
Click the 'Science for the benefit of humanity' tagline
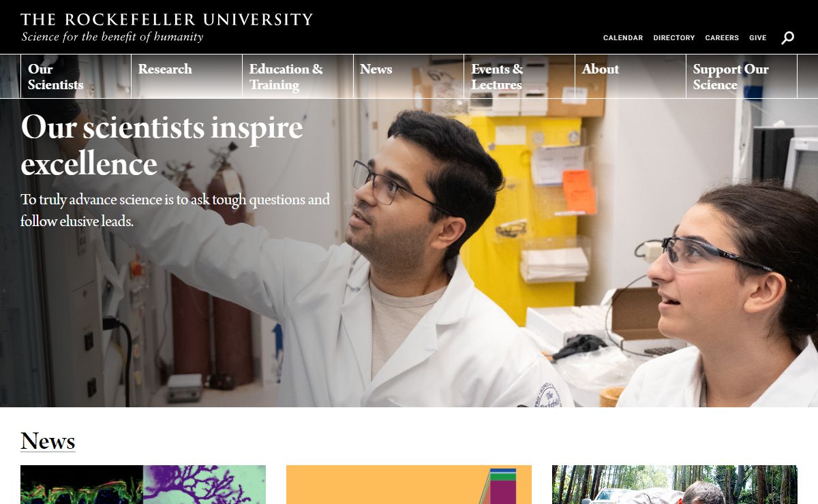[112, 37]
